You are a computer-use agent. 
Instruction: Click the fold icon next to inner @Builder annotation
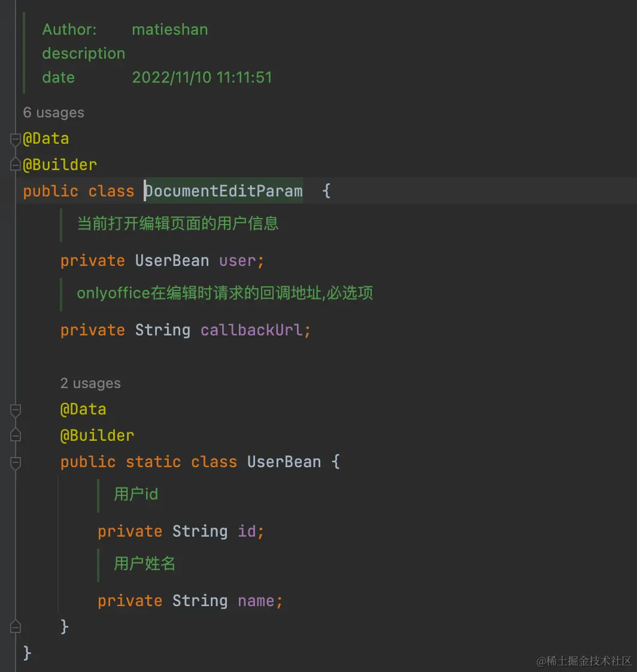coord(15,436)
